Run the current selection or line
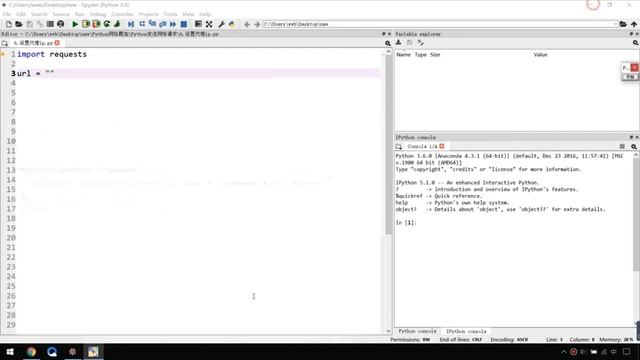This screenshot has width=640, height=360. 117,24
